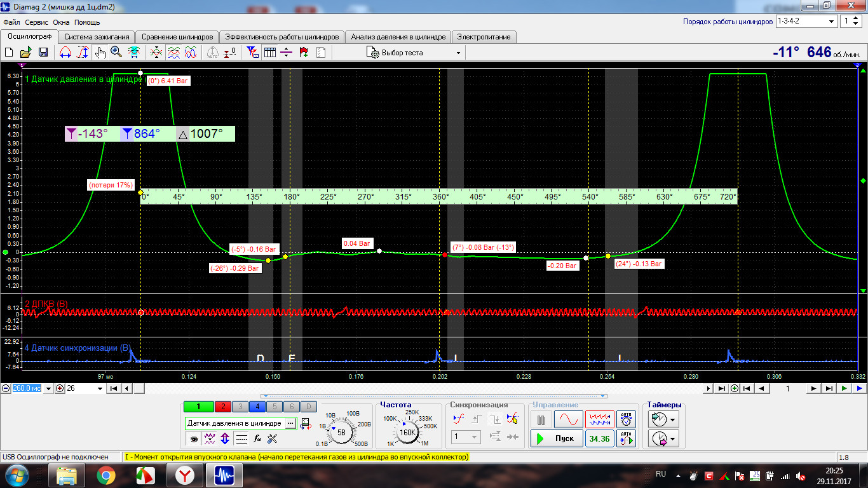Switch to Анализ давления в цилиндре tab
The height and width of the screenshot is (488, 868).
pos(398,37)
